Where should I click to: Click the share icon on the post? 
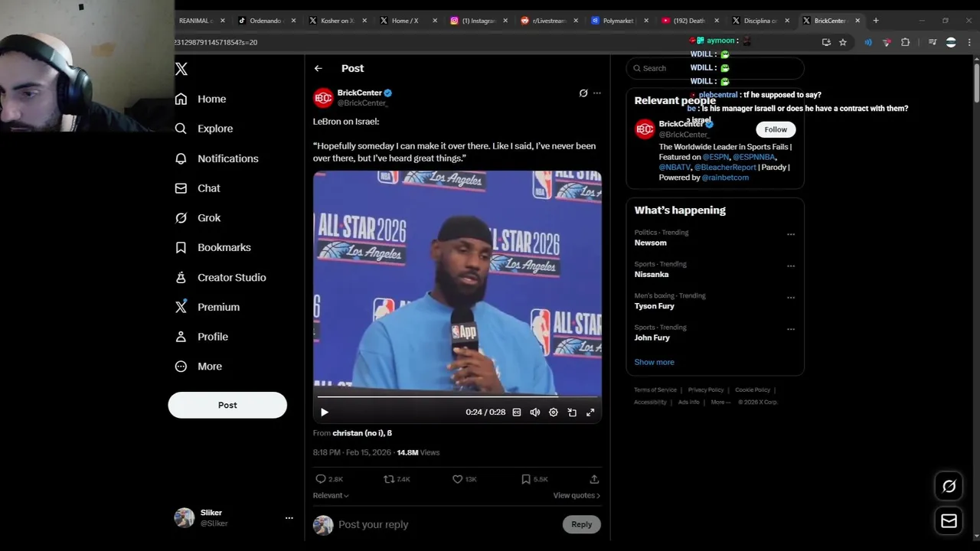click(594, 479)
